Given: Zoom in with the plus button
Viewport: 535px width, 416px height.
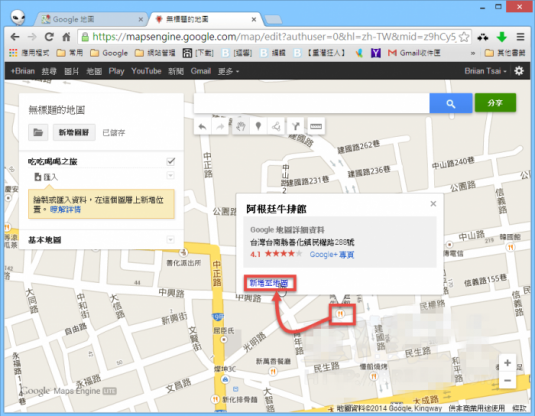Looking at the screenshot, I should click(507, 363).
